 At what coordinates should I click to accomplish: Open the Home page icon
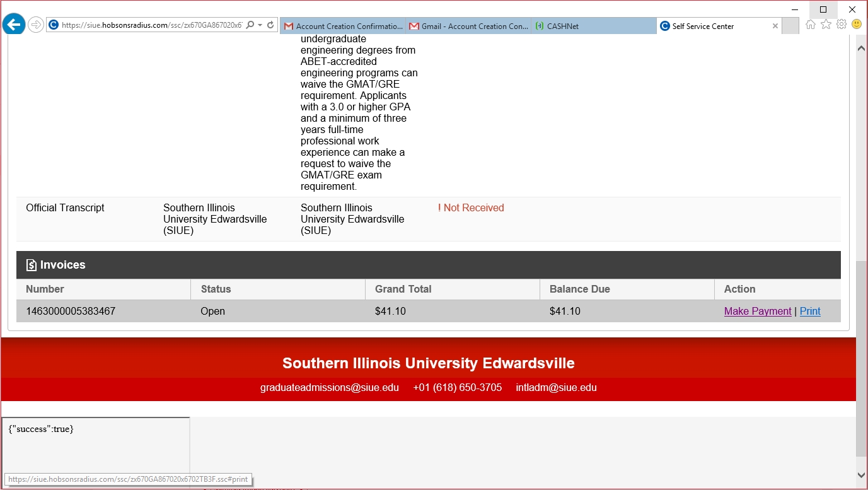(811, 25)
